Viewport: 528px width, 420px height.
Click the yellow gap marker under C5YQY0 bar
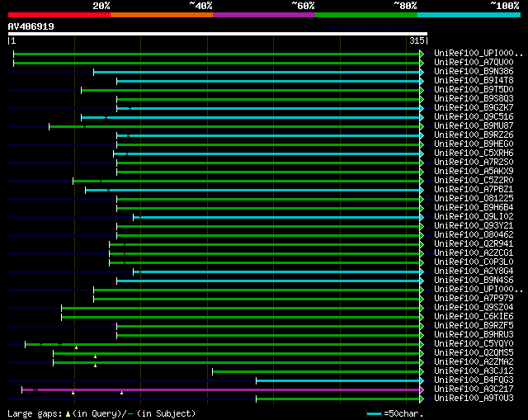coord(77,347)
